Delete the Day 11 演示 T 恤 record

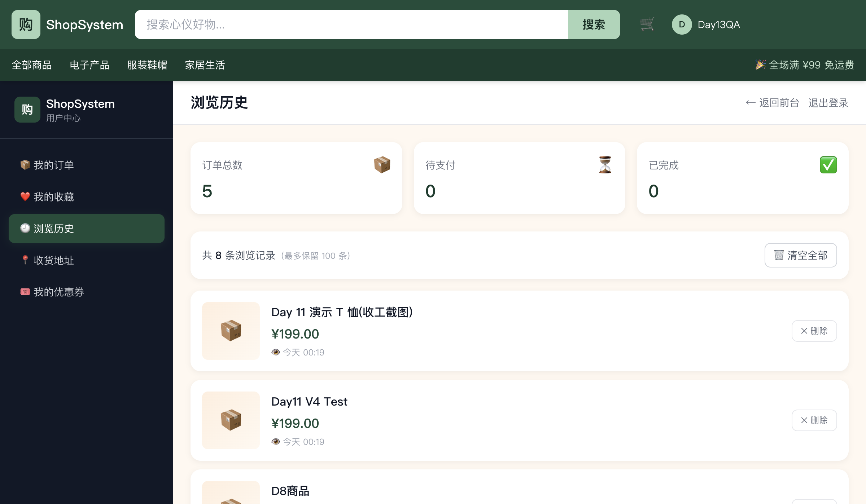(x=814, y=331)
